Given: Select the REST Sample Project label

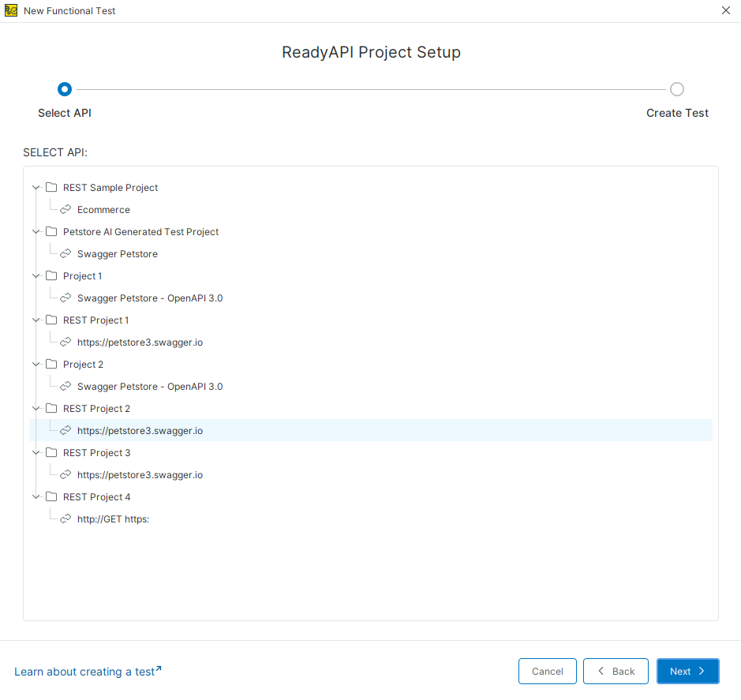Looking at the screenshot, I should [110, 188].
